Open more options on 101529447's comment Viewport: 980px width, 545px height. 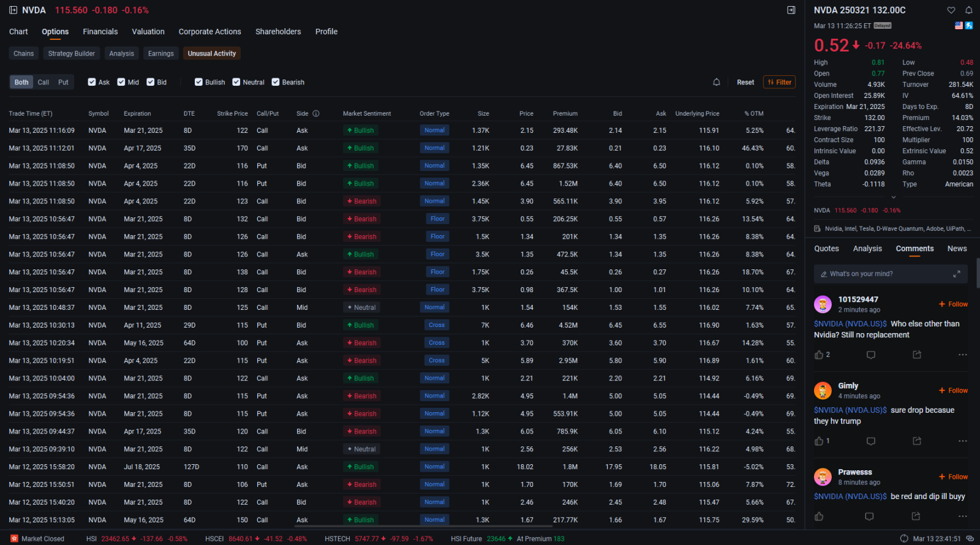pos(963,355)
